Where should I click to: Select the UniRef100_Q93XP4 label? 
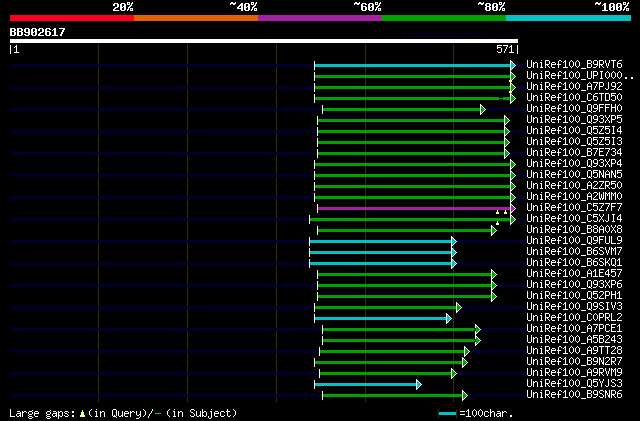574,164
